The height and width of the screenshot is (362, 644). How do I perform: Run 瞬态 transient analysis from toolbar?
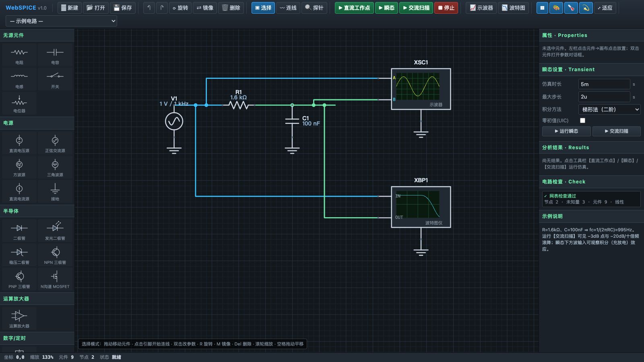pyautogui.click(x=386, y=8)
